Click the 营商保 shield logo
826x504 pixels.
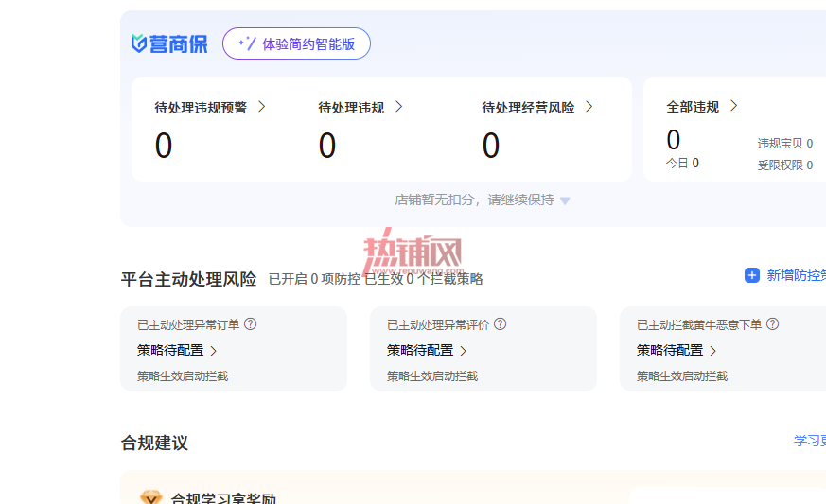[138, 43]
